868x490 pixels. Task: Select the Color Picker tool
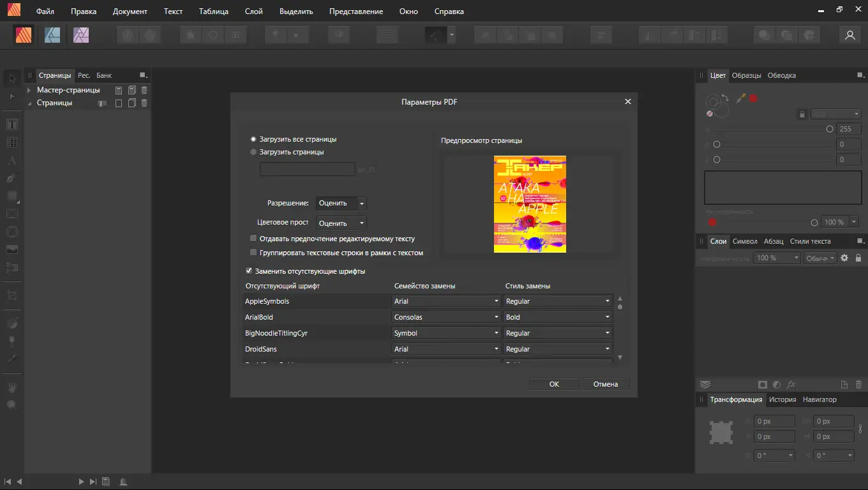[x=11, y=359]
